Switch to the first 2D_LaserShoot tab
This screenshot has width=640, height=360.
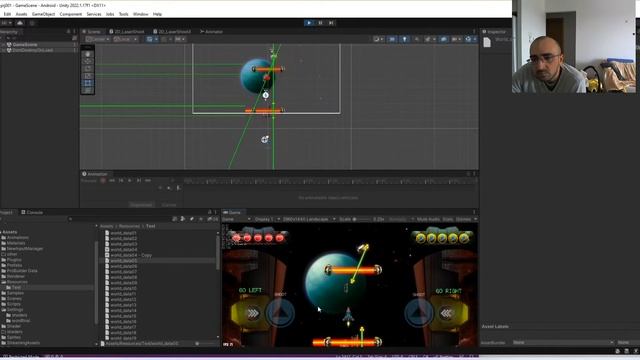pyautogui.click(x=127, y=31)
